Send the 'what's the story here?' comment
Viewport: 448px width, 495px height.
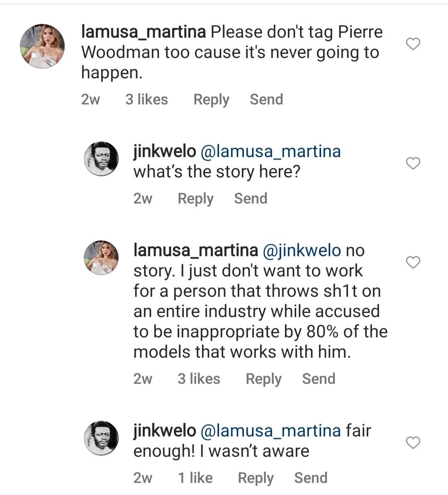click(x=251, y=199)
